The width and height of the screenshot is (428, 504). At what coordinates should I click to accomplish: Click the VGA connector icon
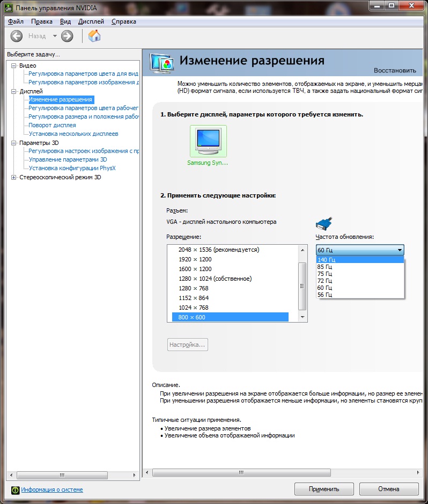(x=323, y=223)
